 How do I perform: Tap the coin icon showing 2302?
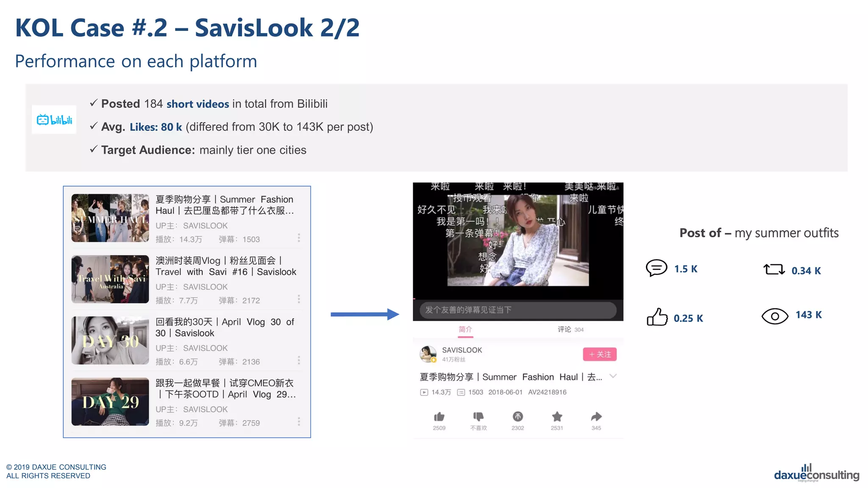(517, 416)
